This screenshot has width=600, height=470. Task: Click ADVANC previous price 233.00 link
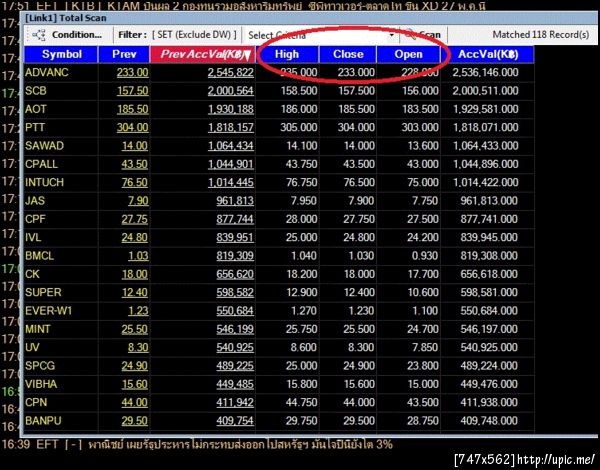(132, 72)
